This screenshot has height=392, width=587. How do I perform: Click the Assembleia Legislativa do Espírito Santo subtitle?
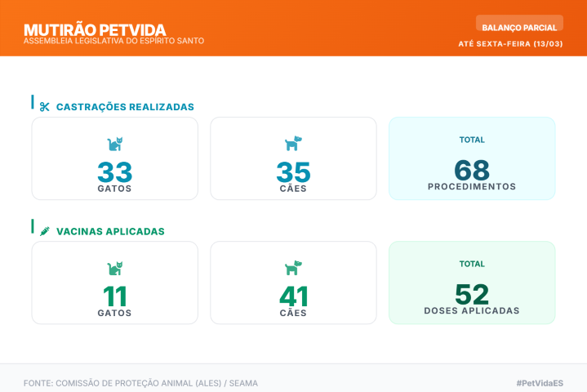[x=113, y=41]
